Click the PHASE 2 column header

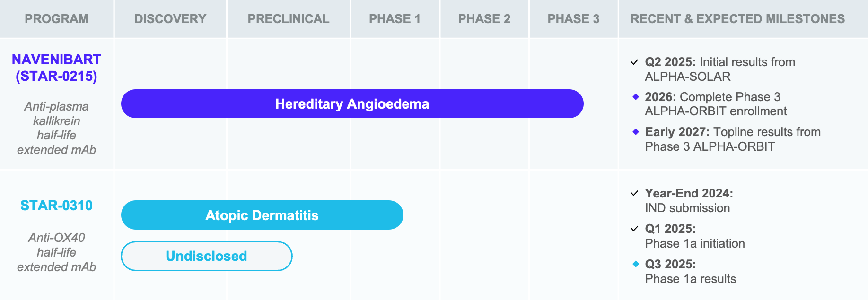click(x=484, y=19)
